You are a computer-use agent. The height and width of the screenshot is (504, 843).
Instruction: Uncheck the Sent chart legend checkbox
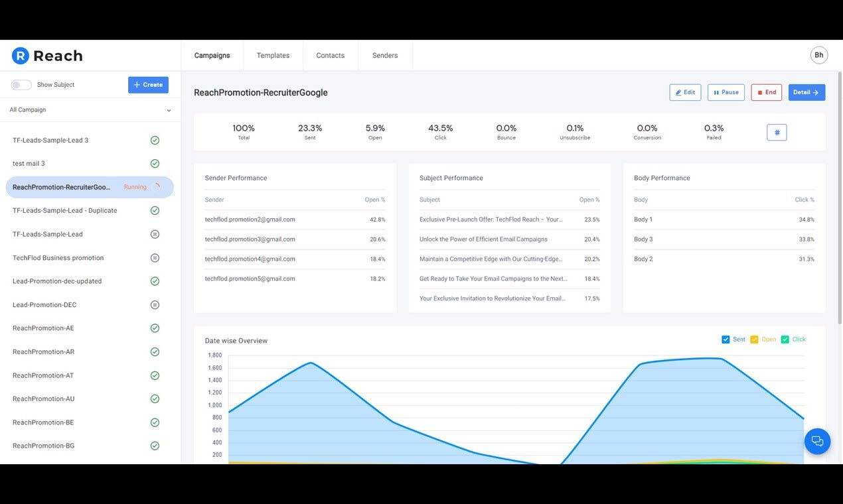(726, 340)
